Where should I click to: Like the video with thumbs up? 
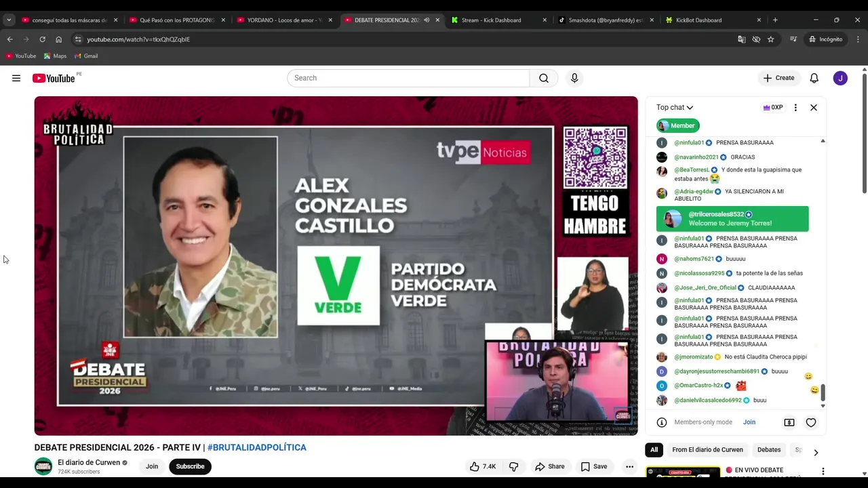pyautogui.click(x=482, y=466)
